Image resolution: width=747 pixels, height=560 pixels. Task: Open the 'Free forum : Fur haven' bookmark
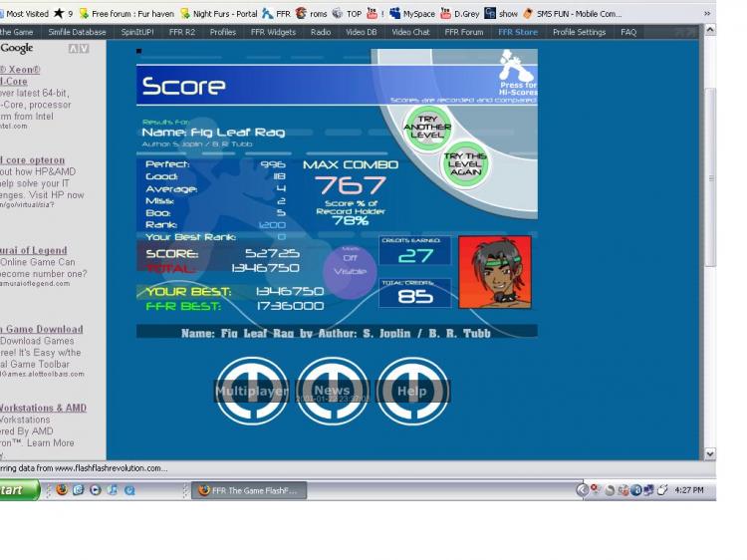126,14
